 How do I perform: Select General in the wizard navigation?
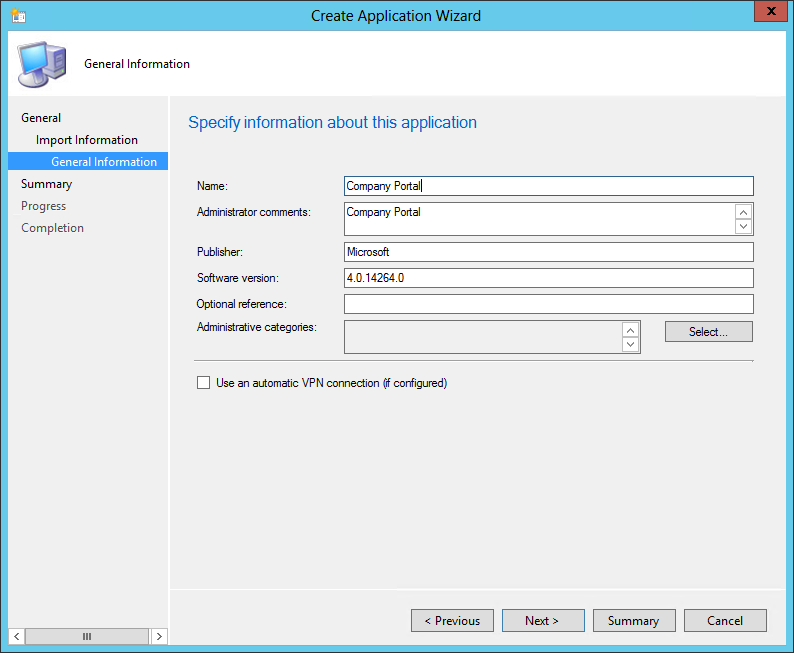click(41, 118)
